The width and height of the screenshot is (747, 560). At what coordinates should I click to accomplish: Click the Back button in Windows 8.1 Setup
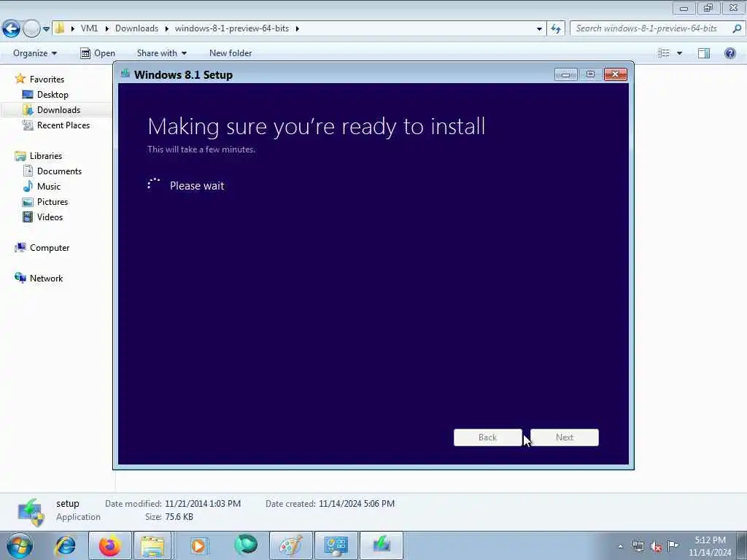click(488, 437)
